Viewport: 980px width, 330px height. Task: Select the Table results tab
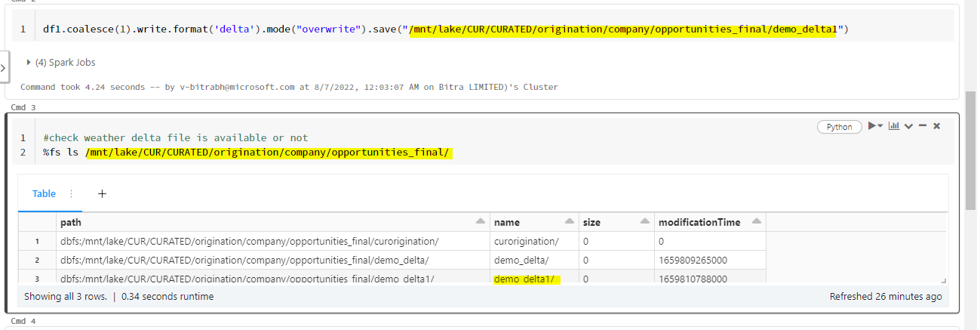pyautogui.click(x=44, y=193)
